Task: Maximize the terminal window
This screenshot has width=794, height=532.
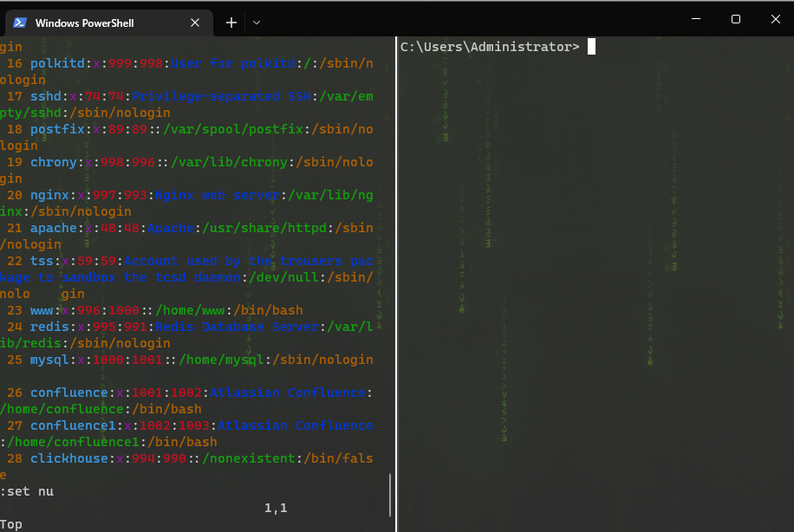Action: pyautogui.click(x=736, y=19)
